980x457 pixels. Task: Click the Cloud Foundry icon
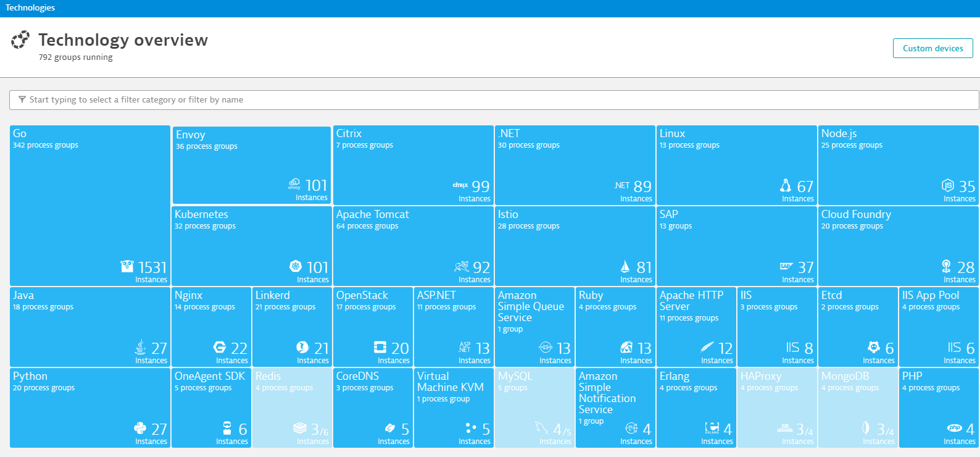click(946, 266)
